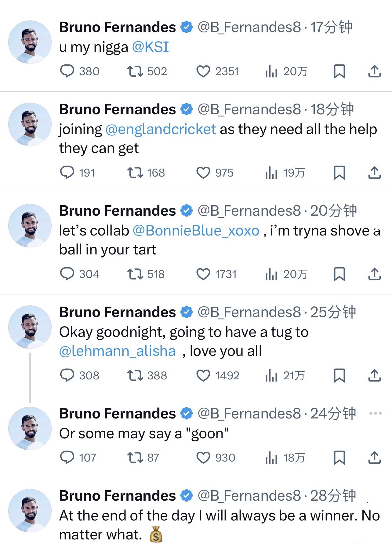Viewport: 392px width, 544px height.
Task: Open the @lehmann_alisha profile mention
Action: pos(117,351)
